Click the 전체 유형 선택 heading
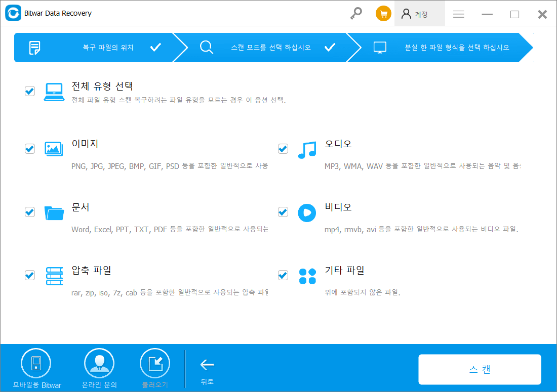Viewport: 557px width, 392px height. click(102, 86)
